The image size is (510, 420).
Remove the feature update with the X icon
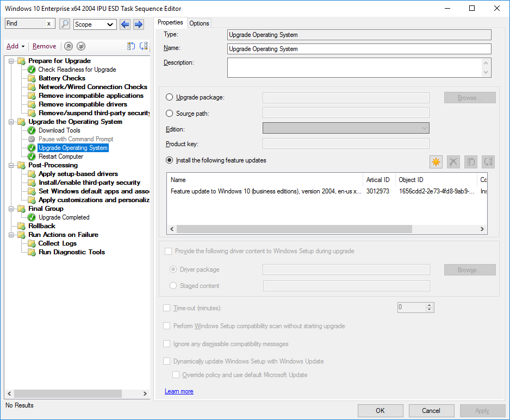[x=453, y=162]
